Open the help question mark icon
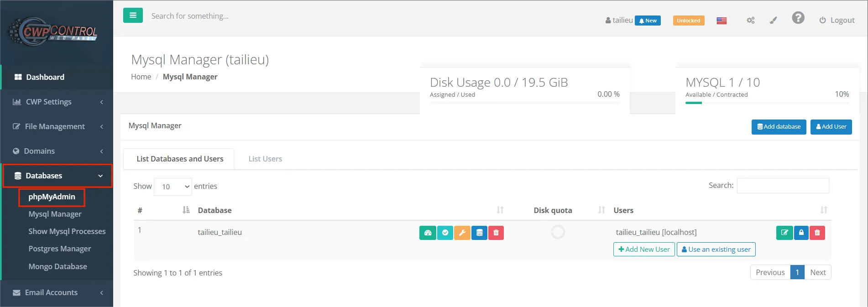 [798, 18]
